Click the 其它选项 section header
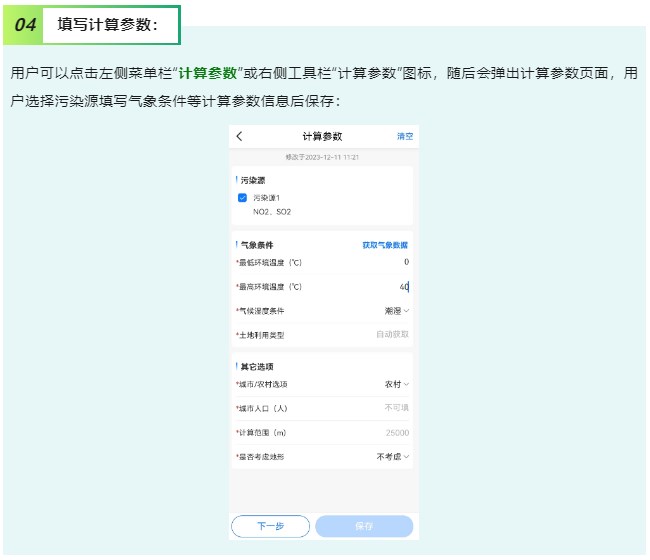This screenshot has width=650, height=560. click(257, 367)
